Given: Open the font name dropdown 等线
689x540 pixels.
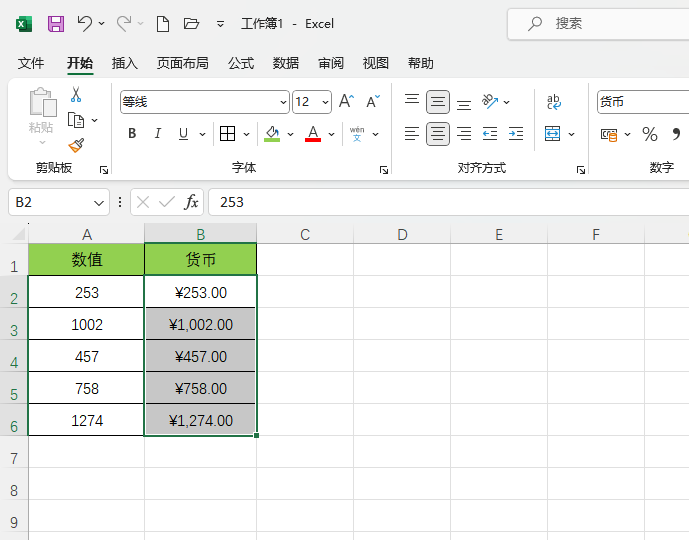Looking at the screenshot, I should tap(283, 102).
